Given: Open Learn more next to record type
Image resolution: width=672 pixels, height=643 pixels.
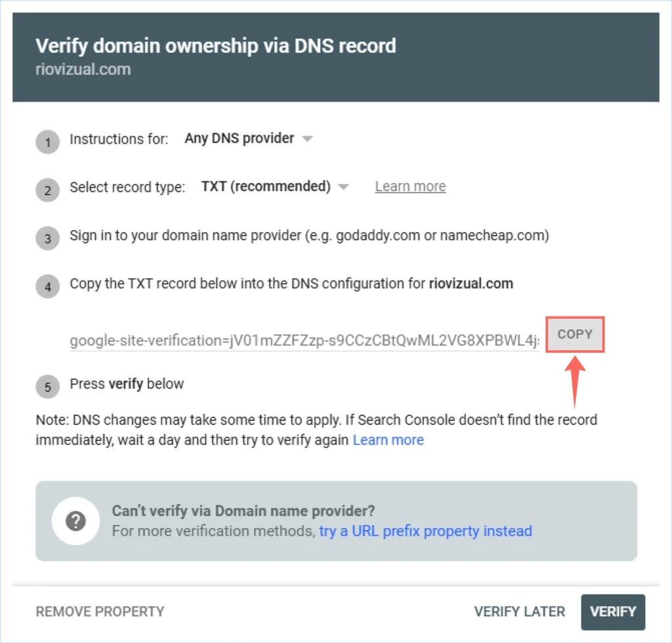Looking at the screenshot, I should click(409, 186).
